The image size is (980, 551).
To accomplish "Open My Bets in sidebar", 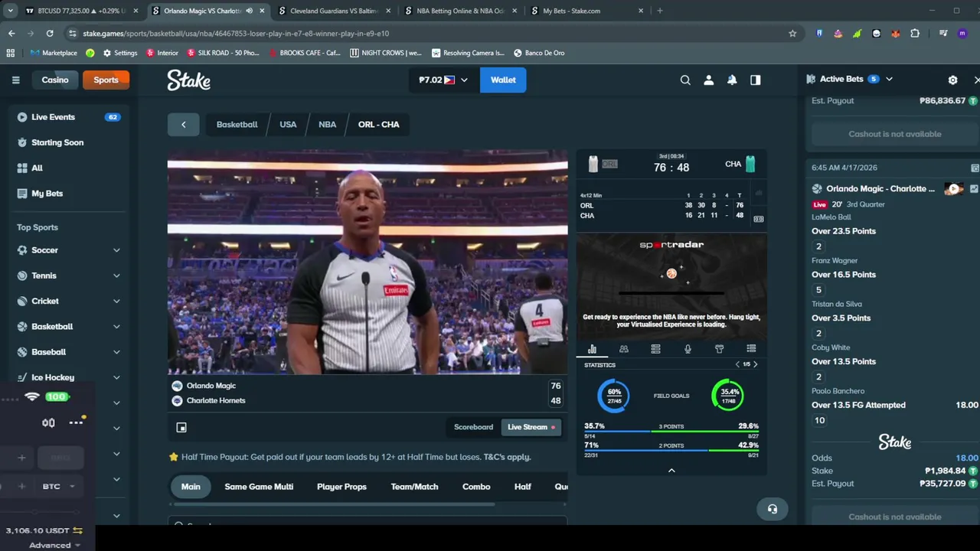I will click(69, 194).
